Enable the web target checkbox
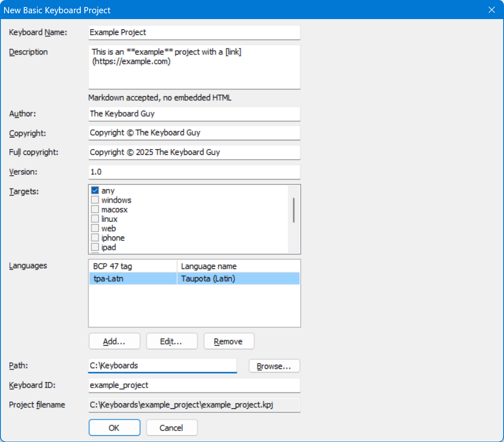The image size is (504, 442). (x=95, y=228)
